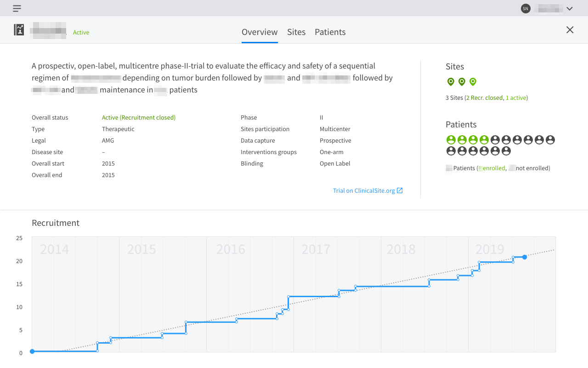Screen dimensions: 588x368
Task: Click the trial logbook icon
Action: point(19,30)
